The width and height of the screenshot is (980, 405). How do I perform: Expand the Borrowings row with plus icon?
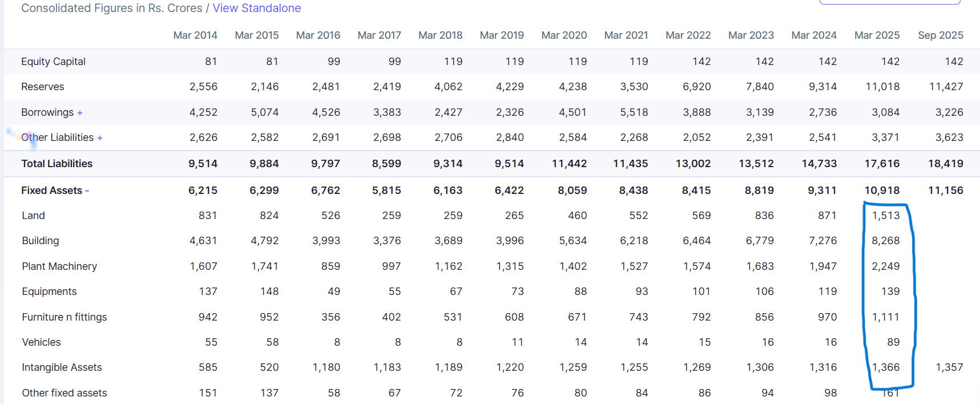[80, 113]
